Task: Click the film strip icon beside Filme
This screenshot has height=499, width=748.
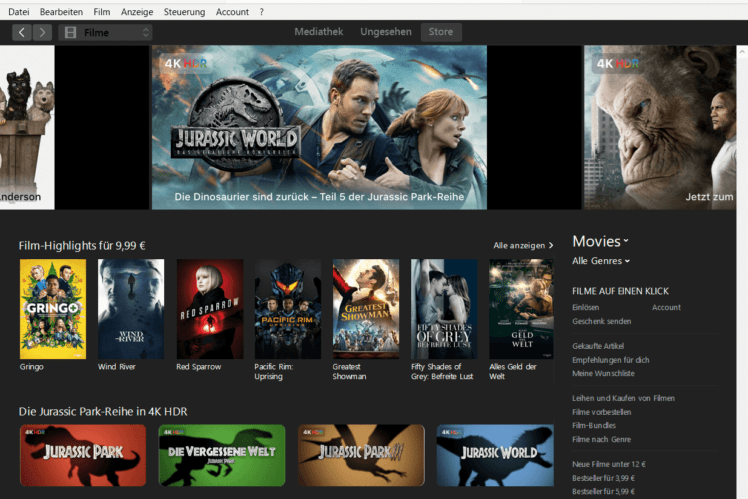Action: [71, 32]
